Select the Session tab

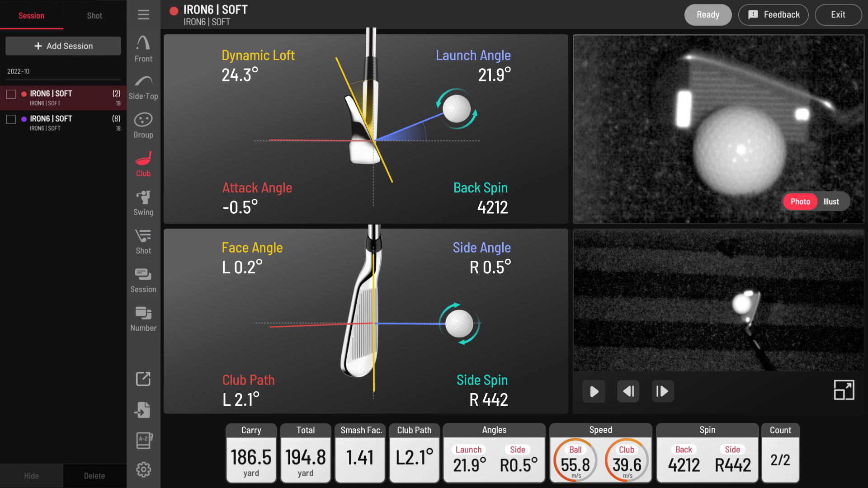[x=31, y=16]
